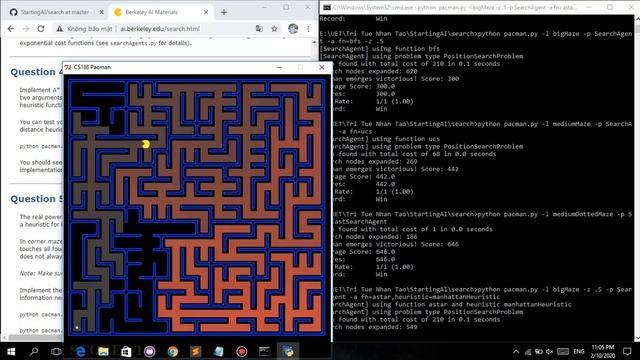Click the CS188 Pacman title bar icon
This screenshot has width=640, height=360.
pyautogui.click(x=68, y=67)
